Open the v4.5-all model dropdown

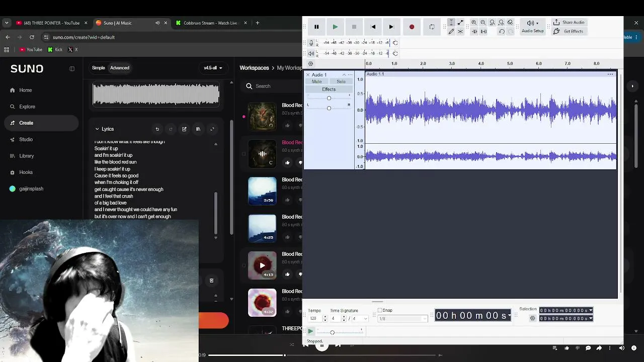[213, 68]
